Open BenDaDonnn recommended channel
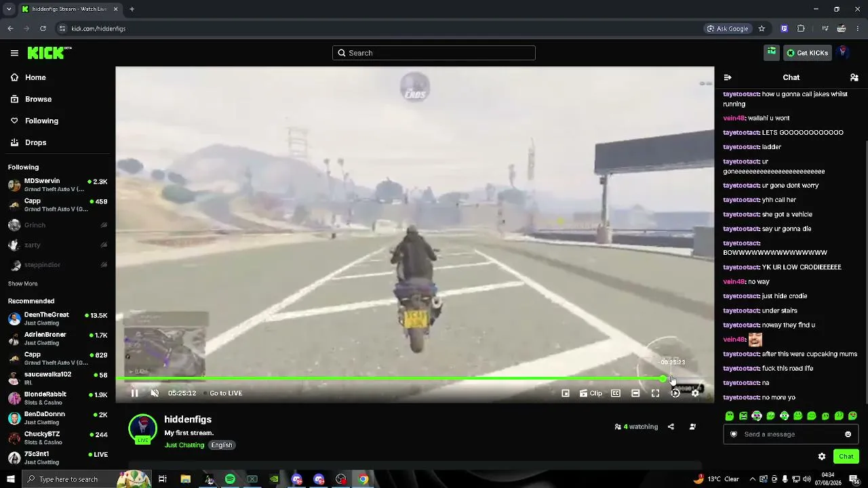The width and height of the screenshot is (868, 488). pos(58,418)
